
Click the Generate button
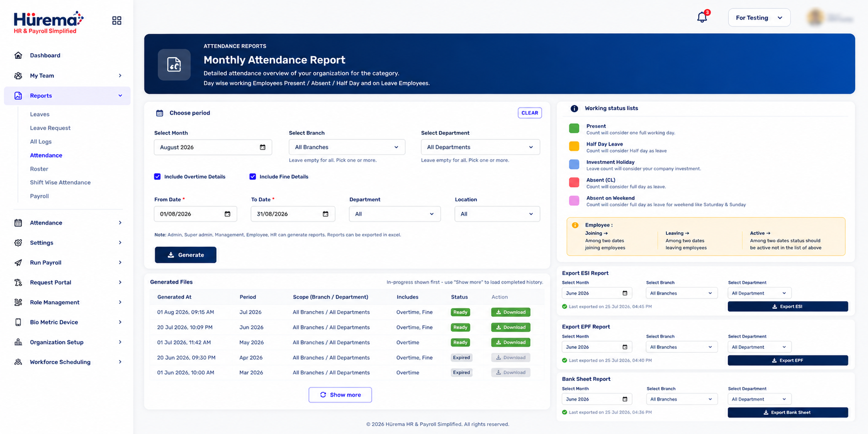pos(186,255)
